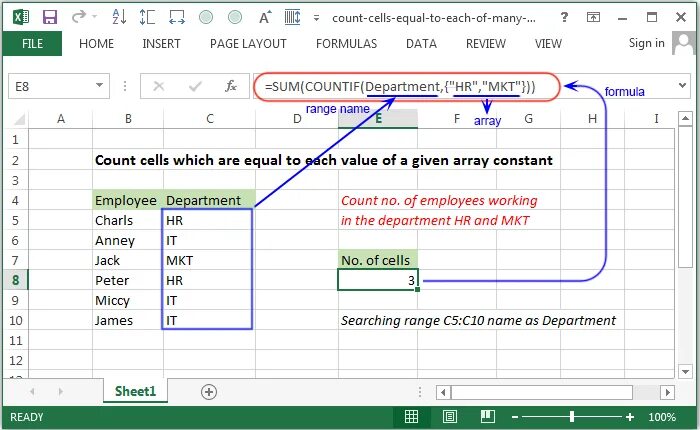Open the FORMULAS ribbon tab

(x=346, y=44)
